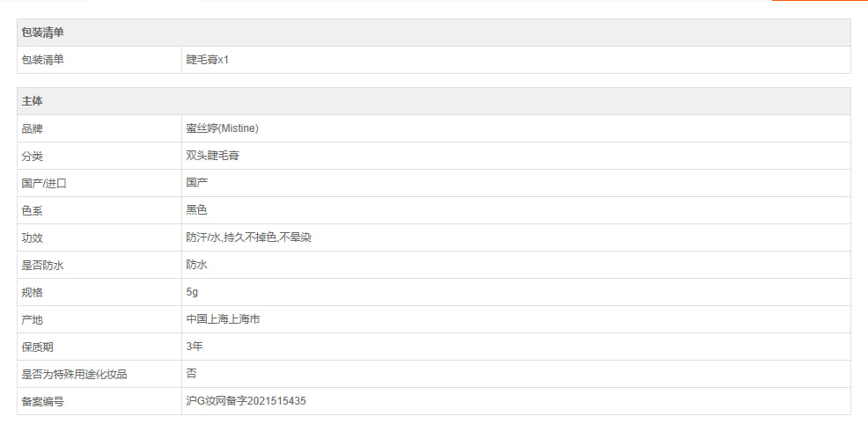
Task: Click the 色系 row label
Action: tap(32, 210)
